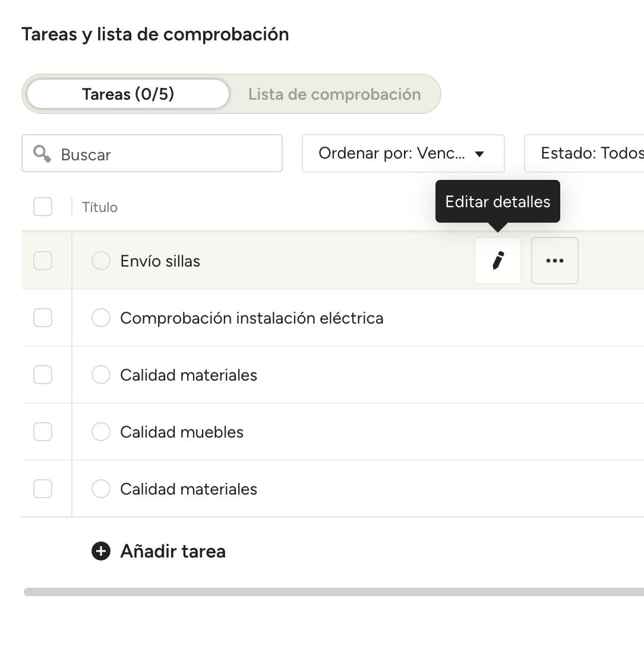Check the box for Envío sillas row
The height and width of the screenshot is (665, 644).
(43, 261)
